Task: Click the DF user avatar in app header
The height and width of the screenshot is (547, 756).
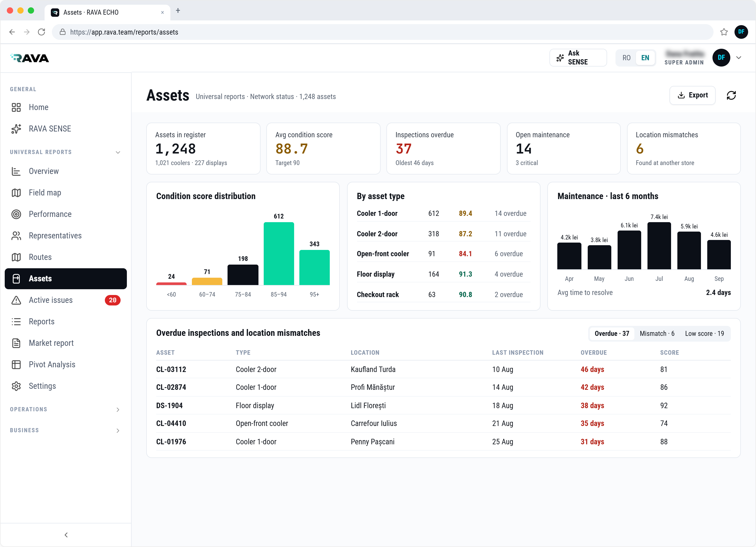Action: pos(721,58)
